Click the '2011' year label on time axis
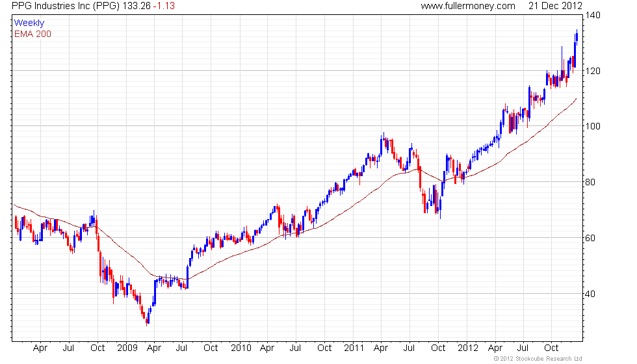This screenshot has height=364, width=637. click(354, 348)
